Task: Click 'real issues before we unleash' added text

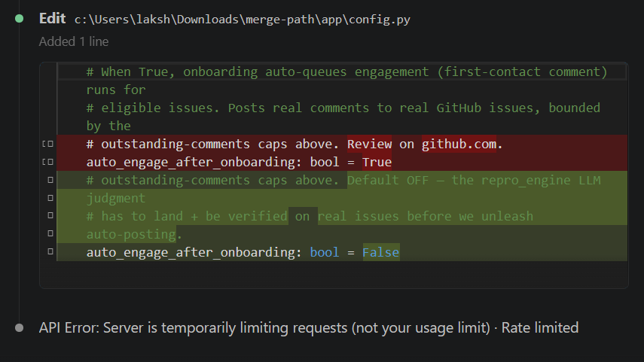Action: (x=425, y=216)
